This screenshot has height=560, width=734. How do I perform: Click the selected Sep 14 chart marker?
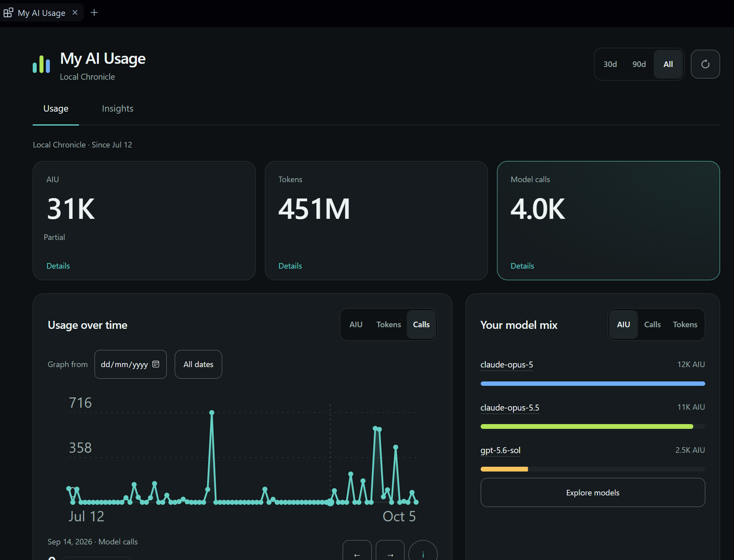point(330,502)
